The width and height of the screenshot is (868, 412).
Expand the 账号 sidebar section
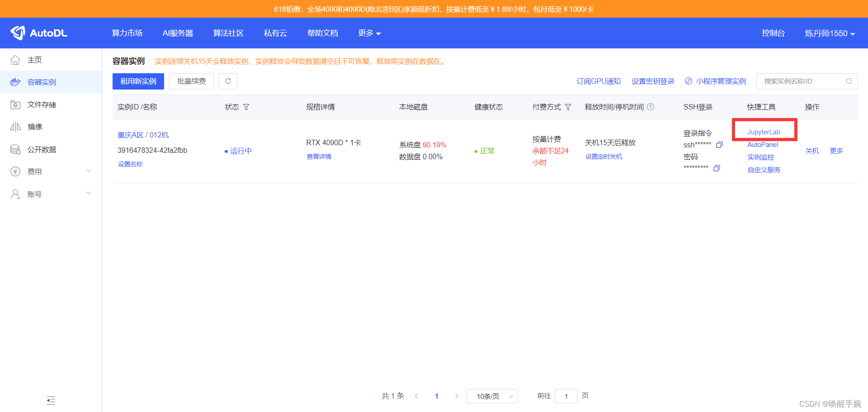[89, 193]
